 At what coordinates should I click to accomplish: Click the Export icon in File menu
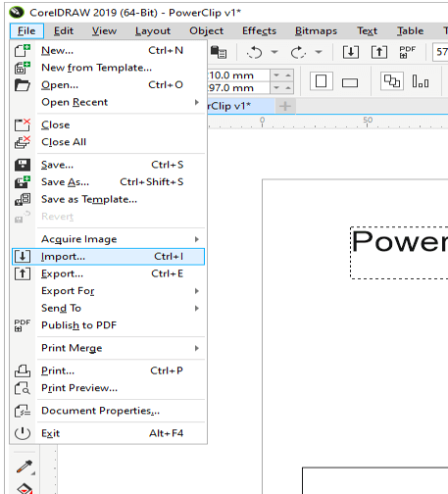(x=23, y=273)
